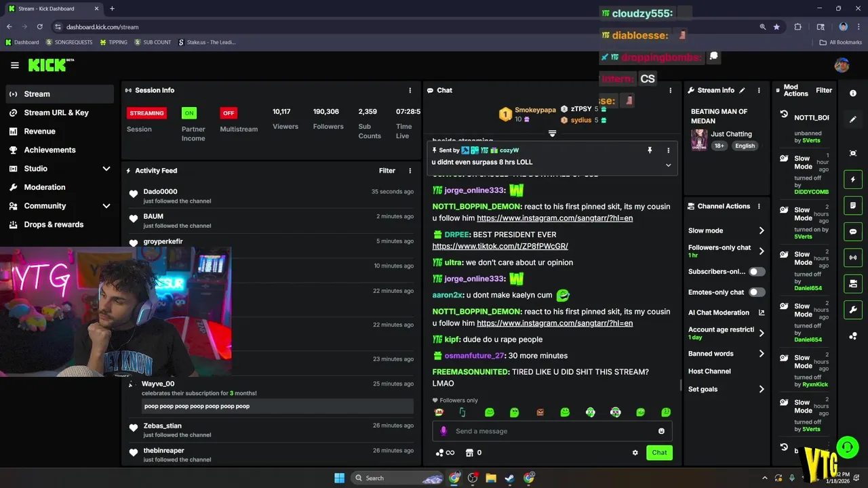868x488 pixels.
Task: Select Stream in the sidebar
Action: (x=59, y=94)
